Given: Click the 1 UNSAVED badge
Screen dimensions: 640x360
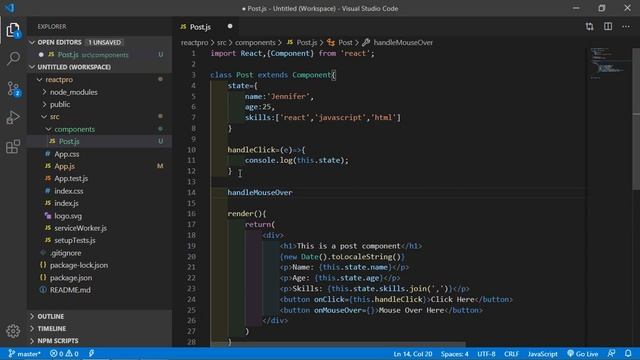Looking at the screenshot, I should 105,42.
